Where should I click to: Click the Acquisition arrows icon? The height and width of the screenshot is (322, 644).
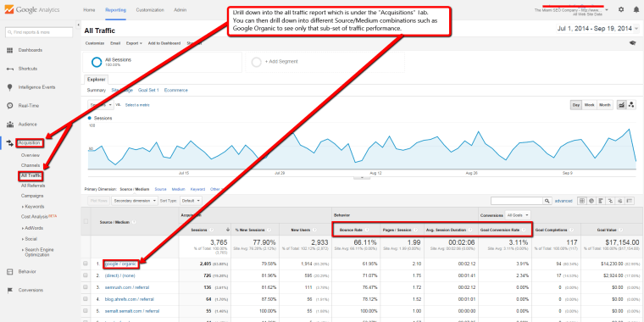(10, 143)
